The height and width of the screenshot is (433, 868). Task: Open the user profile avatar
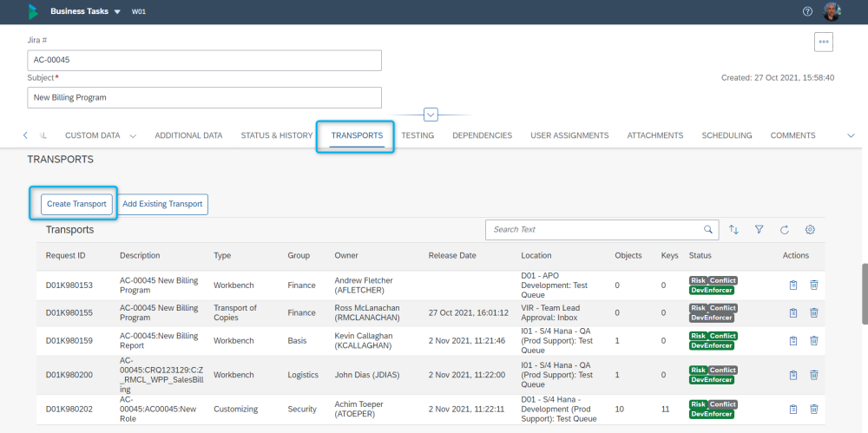click(x=832, y=12)
